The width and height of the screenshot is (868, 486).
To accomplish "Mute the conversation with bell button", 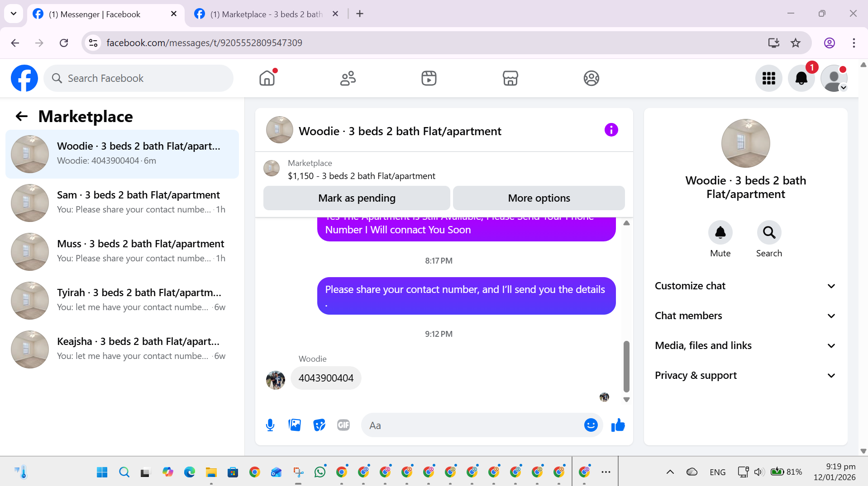I will pos(720,232).
